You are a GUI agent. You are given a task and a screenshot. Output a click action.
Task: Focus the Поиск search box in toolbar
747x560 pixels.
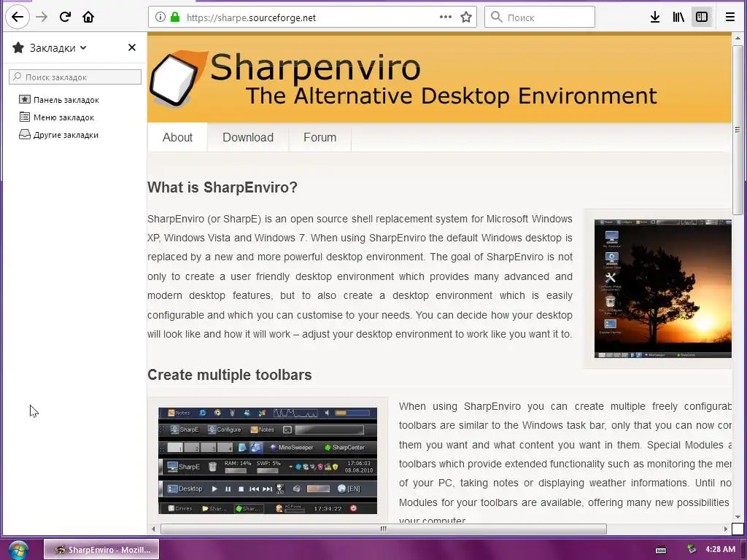[x=540, y=17]
